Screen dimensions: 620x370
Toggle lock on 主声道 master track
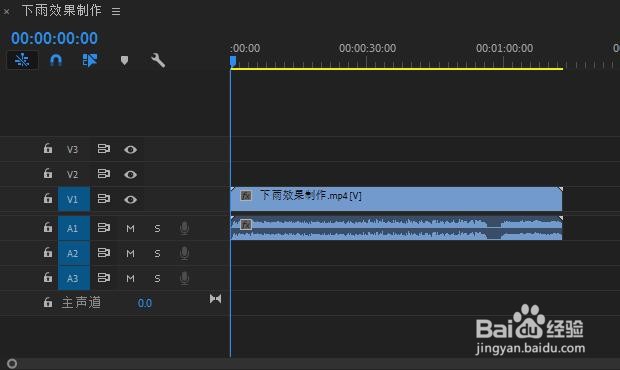[48, 302]
